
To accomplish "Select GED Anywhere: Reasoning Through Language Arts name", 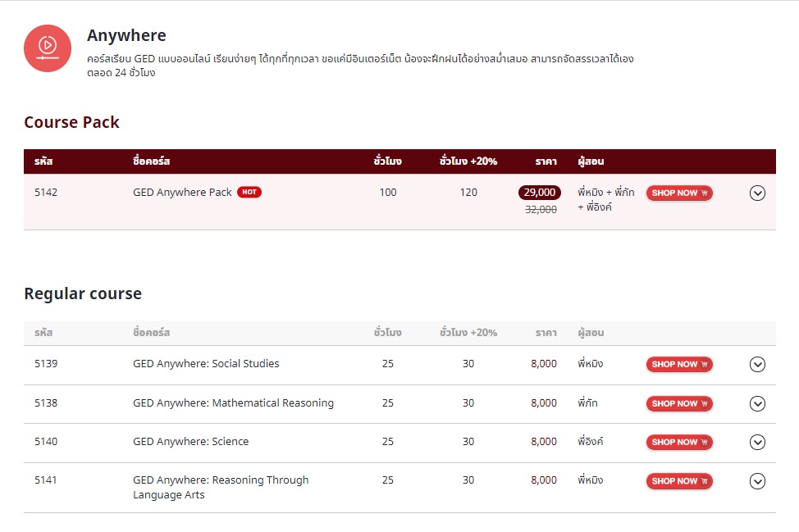I will pos(221,487).
